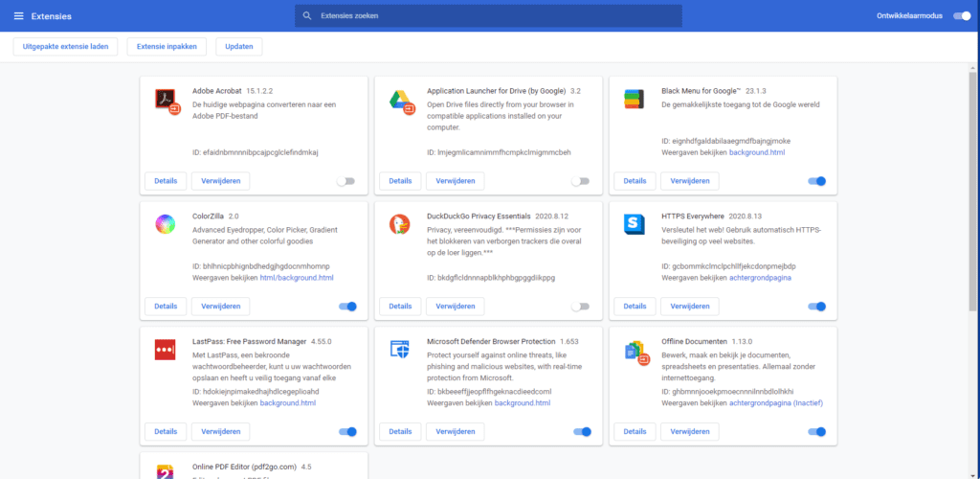Screen dimensions: 980x479
Task: Remove Offline Documenten extension
Action: coord(690,431)
